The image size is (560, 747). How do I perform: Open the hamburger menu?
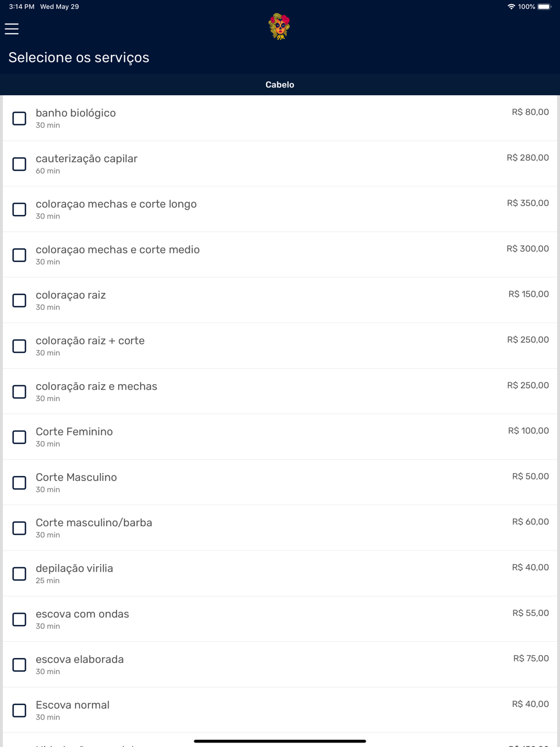coord(12,29)
